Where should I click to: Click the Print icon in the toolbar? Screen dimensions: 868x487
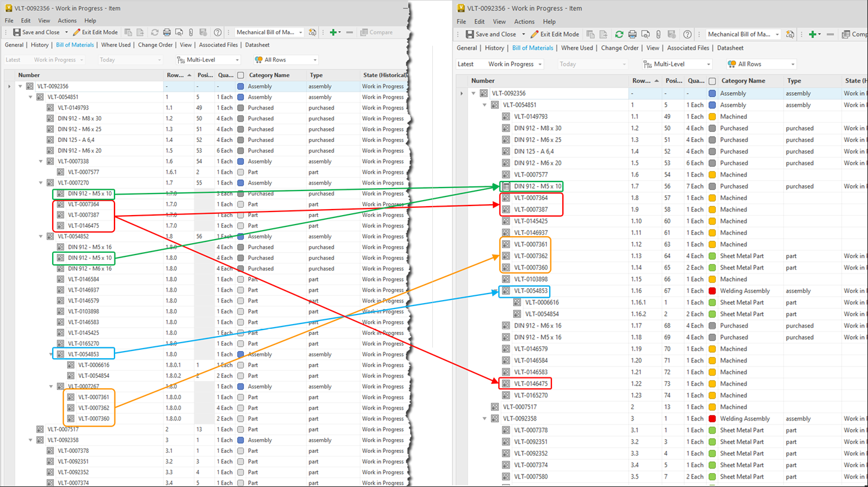[167, 32]
